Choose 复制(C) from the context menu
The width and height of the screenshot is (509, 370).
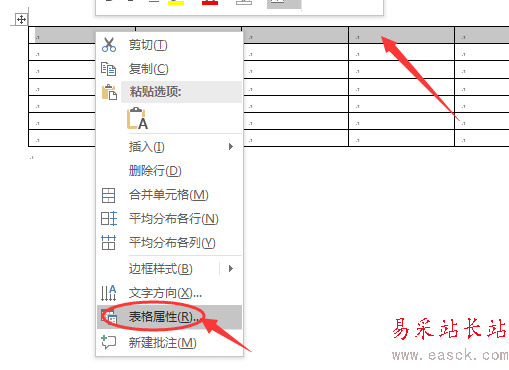pos(169,69)
